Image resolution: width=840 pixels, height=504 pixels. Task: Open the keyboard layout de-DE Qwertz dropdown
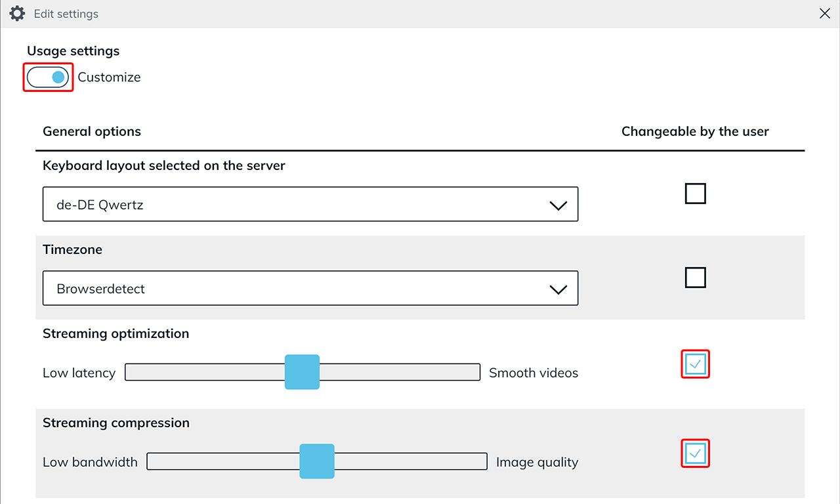310,205
